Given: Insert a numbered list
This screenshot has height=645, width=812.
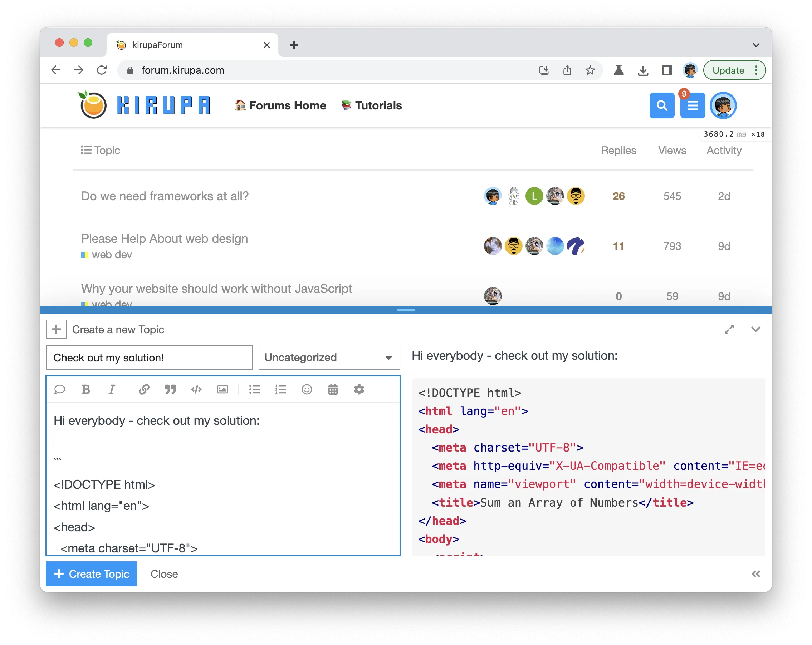Looking at the screenshot, I should [280, 389].
